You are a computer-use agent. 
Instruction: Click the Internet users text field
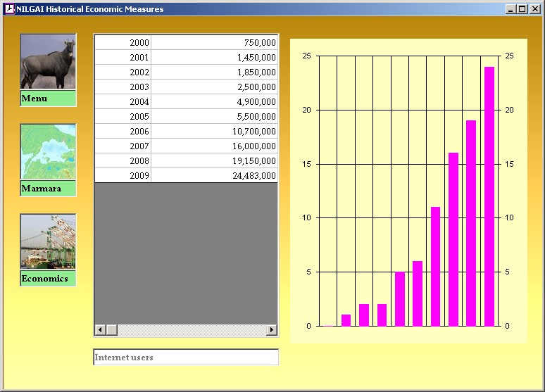coord(186,358)
